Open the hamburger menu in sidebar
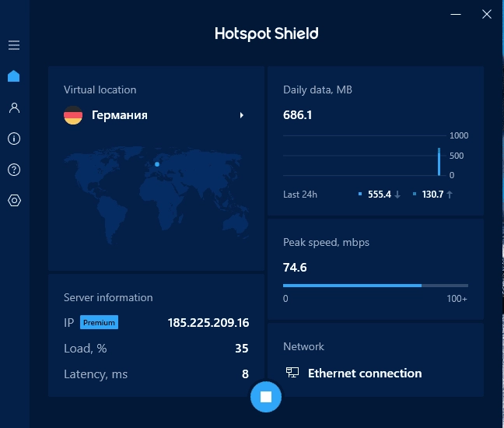Image resolution: width=504 pixels, height=428 pixels. pyautogui.click(x=14, y=45)
